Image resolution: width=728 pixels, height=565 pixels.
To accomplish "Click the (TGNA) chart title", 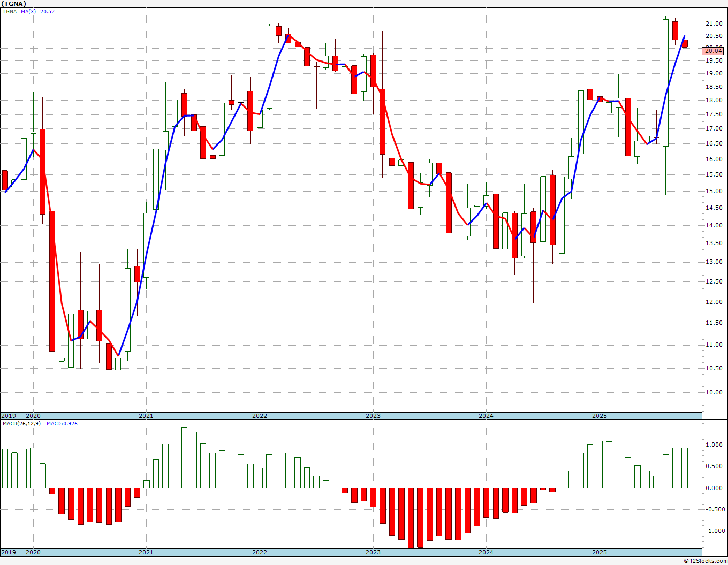I will 14,4.
